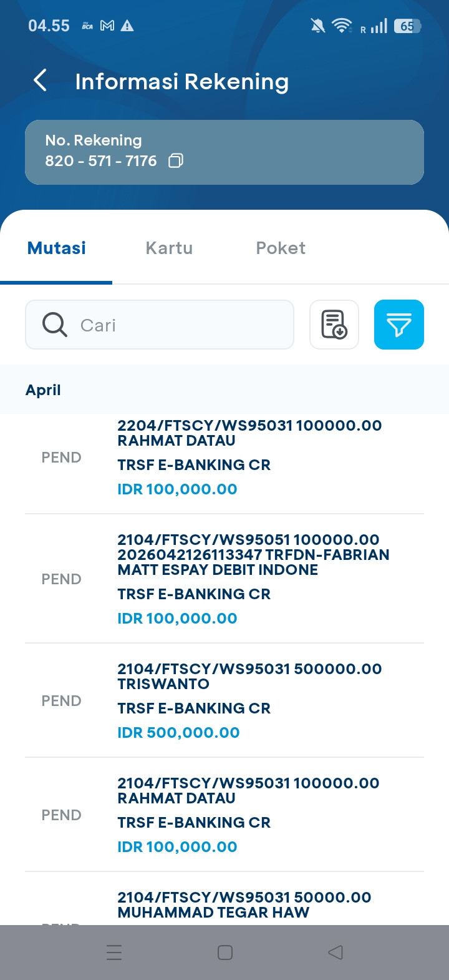Viewport: 449px width, 980px height.
Task: Switch to the Kartu tab
Action: coord(169,248)
